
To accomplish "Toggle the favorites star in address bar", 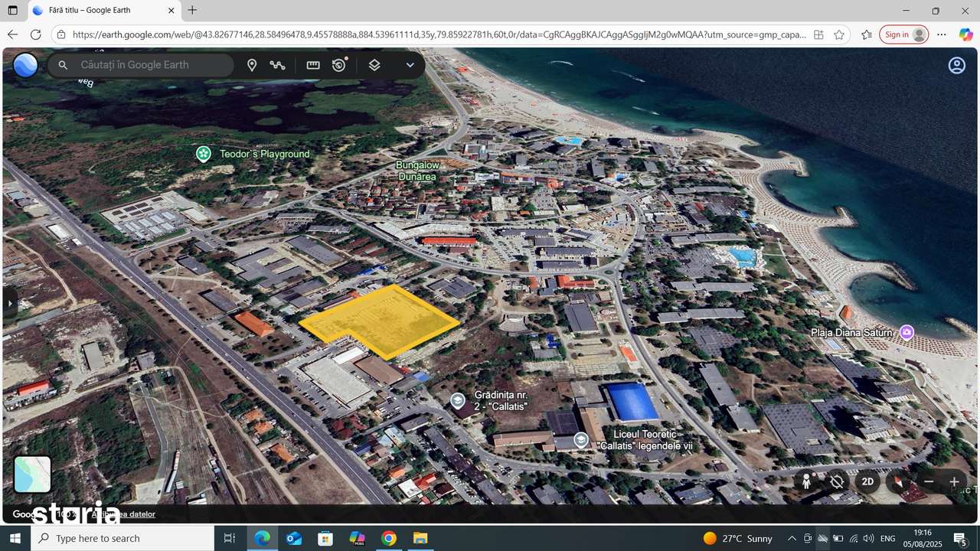I will click(840, 34).
